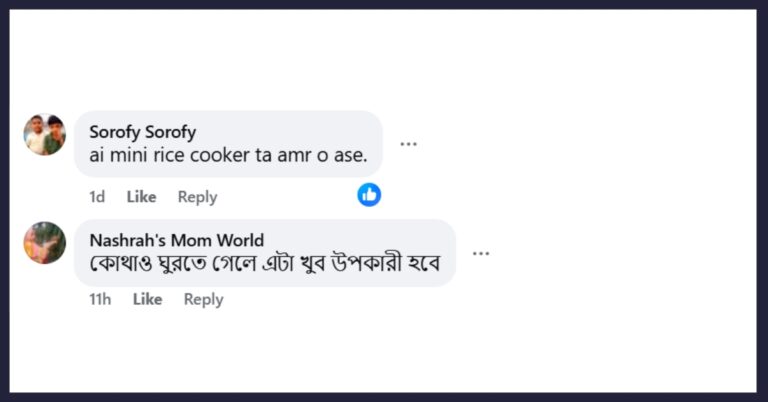This screenshot has height=402, width=768.
Task: Open the three-dot menu beside Nashrah's comment
Action: click(x=481, y=253)
